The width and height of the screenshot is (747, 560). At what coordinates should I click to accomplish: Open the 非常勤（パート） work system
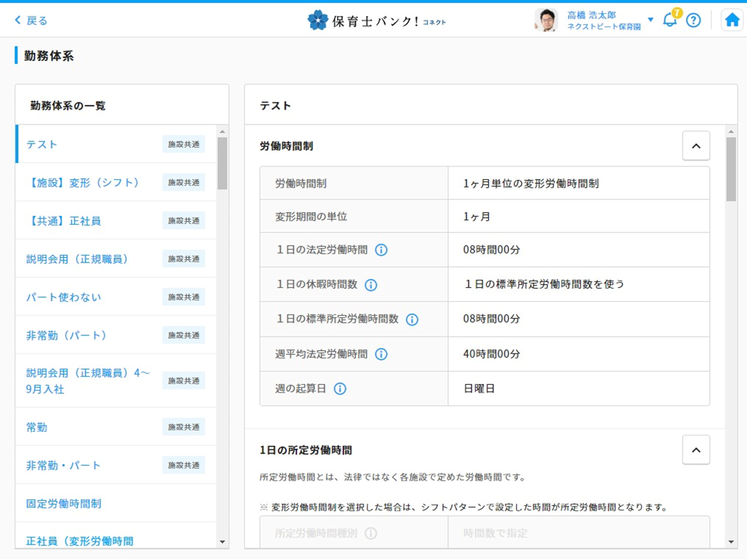(x=67, y=335)
